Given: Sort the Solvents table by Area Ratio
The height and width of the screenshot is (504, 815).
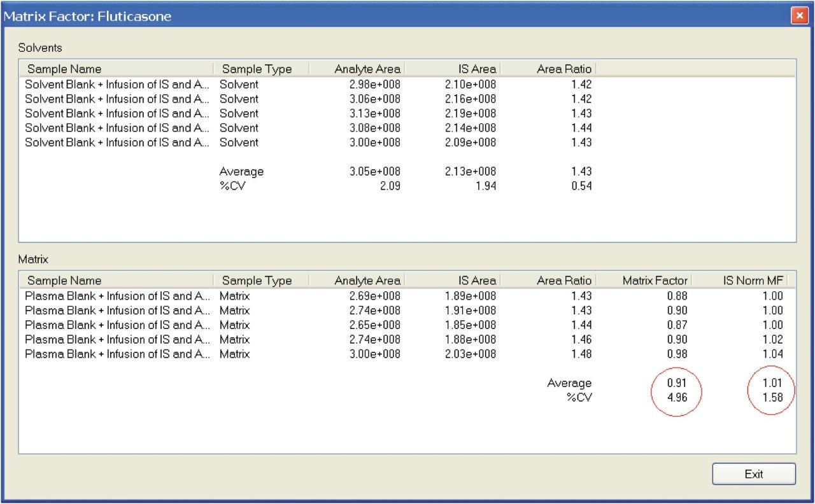Looking at the screenshot, I should pos(563,69).
